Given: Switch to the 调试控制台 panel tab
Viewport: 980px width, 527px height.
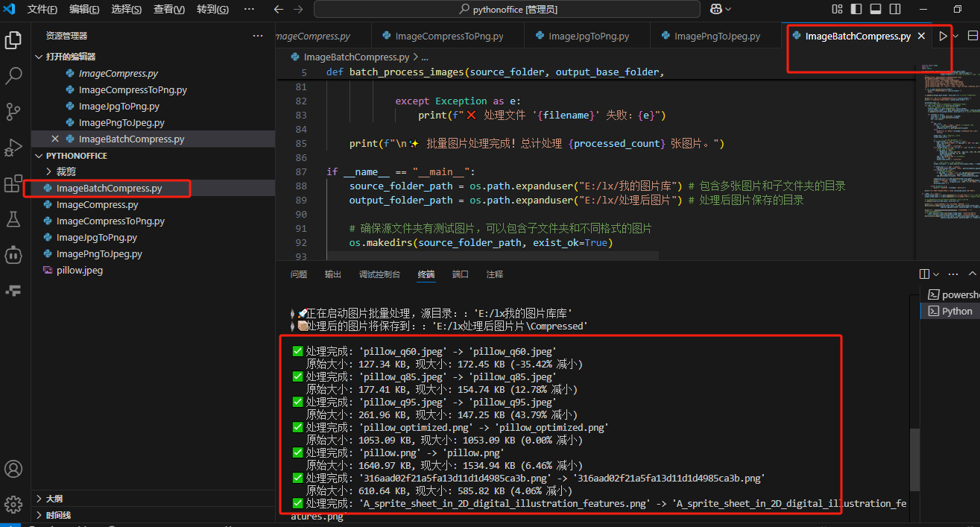Looking at the screenshot, I should (379, 274).
